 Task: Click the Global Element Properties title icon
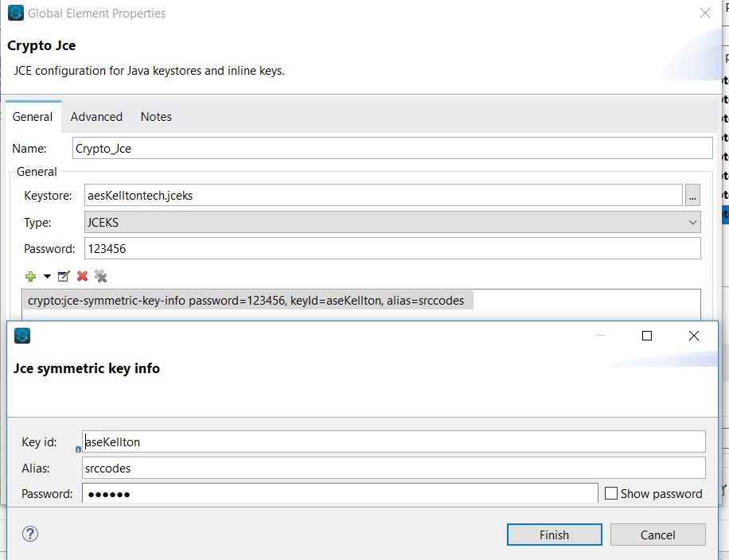coord(15,13)
